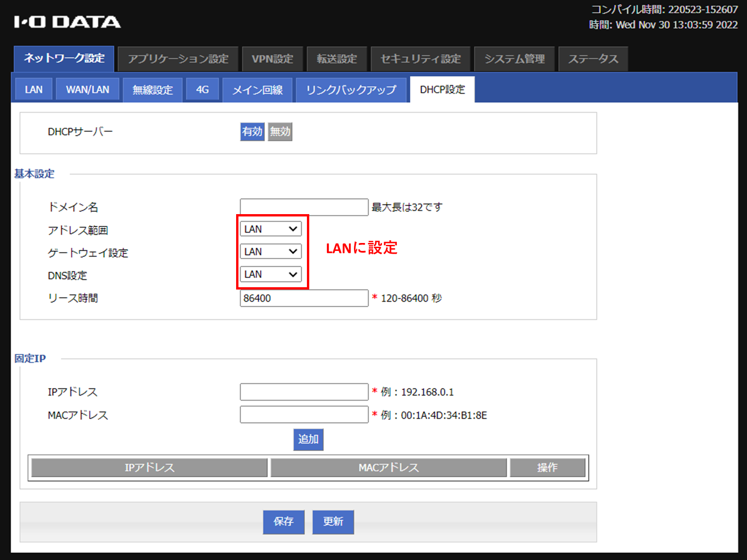This screenshot has width=747, height=560.
Task: Disable the DHCP server with 無効
Action: tap(279, 132)
